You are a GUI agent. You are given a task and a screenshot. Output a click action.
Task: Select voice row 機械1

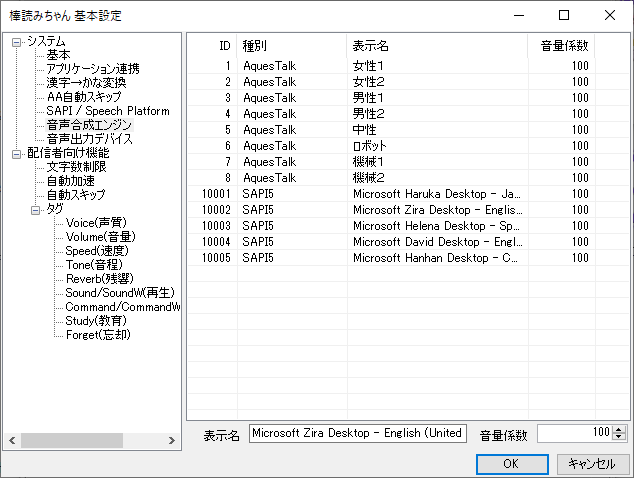(408, 162)
